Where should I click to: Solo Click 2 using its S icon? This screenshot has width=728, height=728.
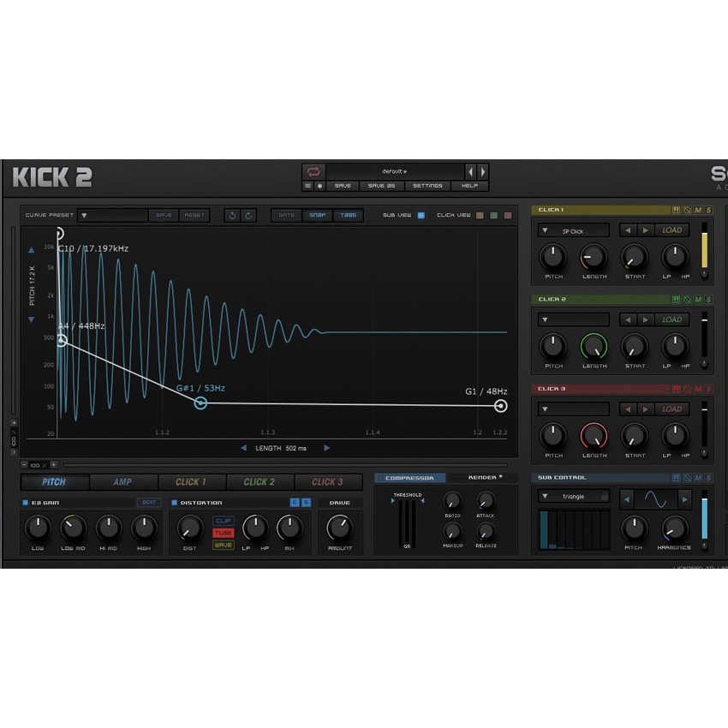point(708,300)
